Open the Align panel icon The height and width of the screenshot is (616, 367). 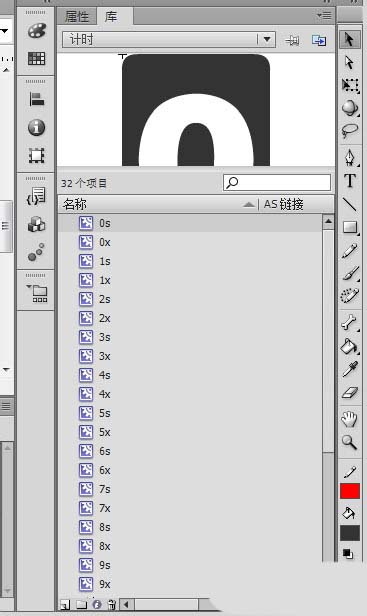pos(36,99)
